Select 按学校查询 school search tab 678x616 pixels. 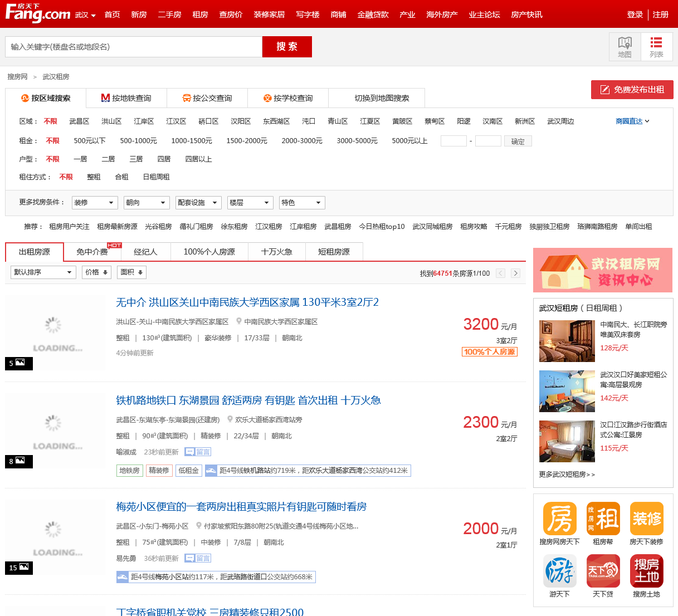click(288, 98)
